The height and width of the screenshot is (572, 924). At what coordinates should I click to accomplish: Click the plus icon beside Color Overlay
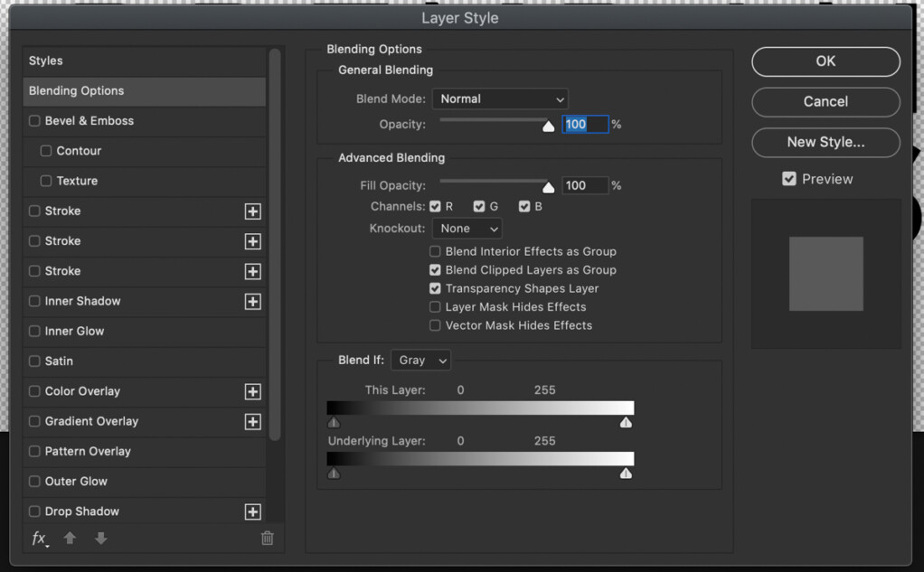pyautogui.click(x=253, y=391)
